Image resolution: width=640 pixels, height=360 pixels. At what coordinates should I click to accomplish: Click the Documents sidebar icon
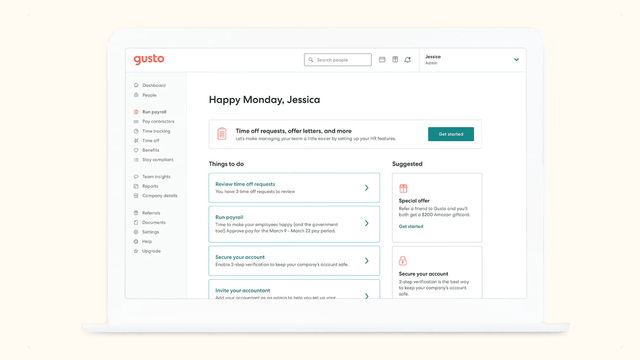click(x=136, y=222)
